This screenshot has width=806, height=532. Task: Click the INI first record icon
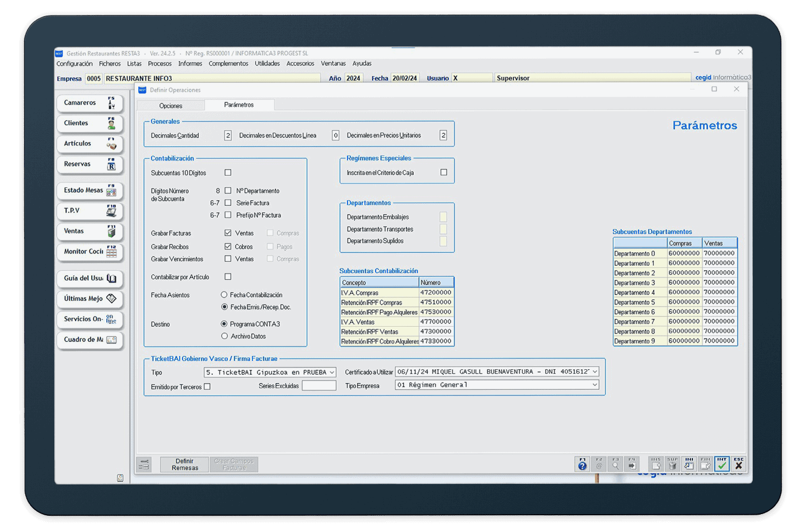click(689, 464)
